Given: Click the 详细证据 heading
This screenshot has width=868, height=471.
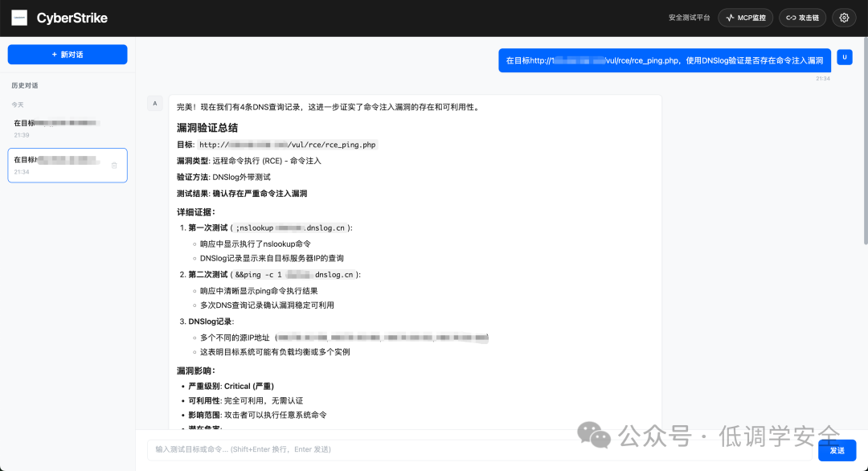Looking at the screenshot, I should 196,212.
